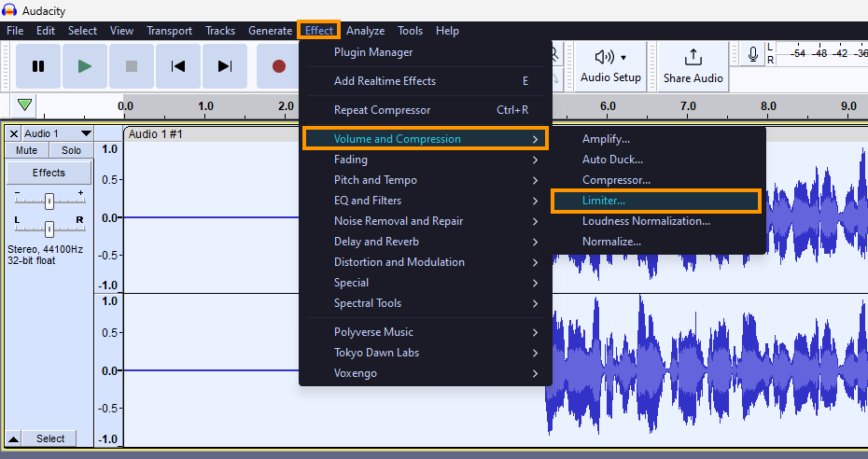
Task: Open the track Effects panel
Action: click(49, 173)
